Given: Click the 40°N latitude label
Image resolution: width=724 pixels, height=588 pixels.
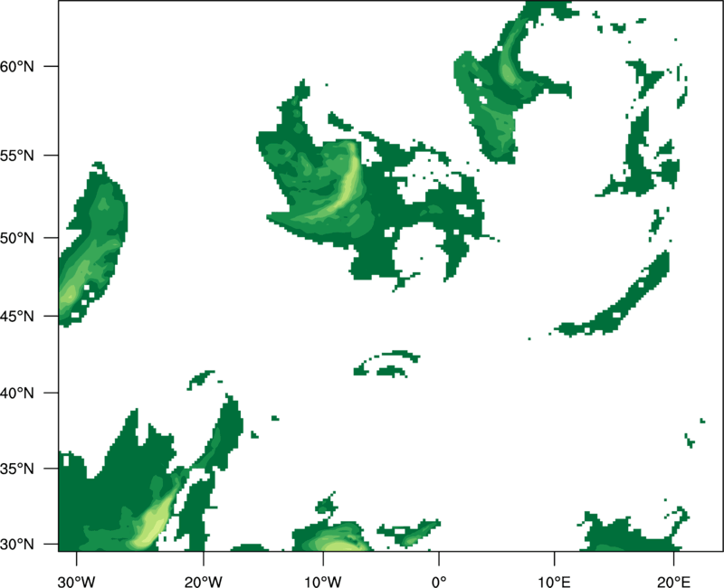Looking at the screenshot, I should (17, 394).
